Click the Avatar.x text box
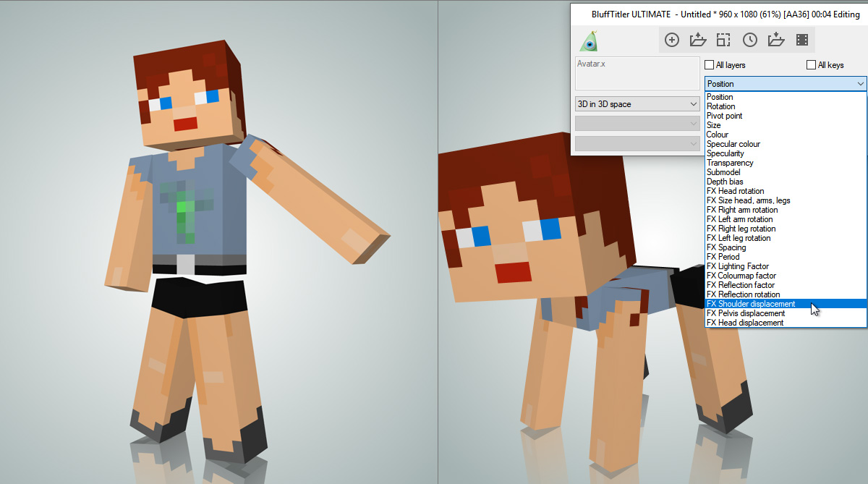The width and height of the screenshot is (868, 484). [637, 74]
